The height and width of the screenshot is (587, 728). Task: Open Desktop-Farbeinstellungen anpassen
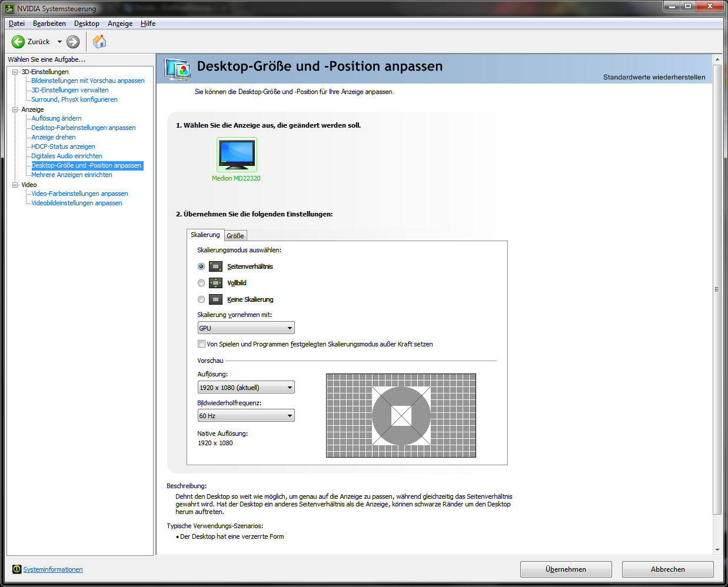click(84, 128)
